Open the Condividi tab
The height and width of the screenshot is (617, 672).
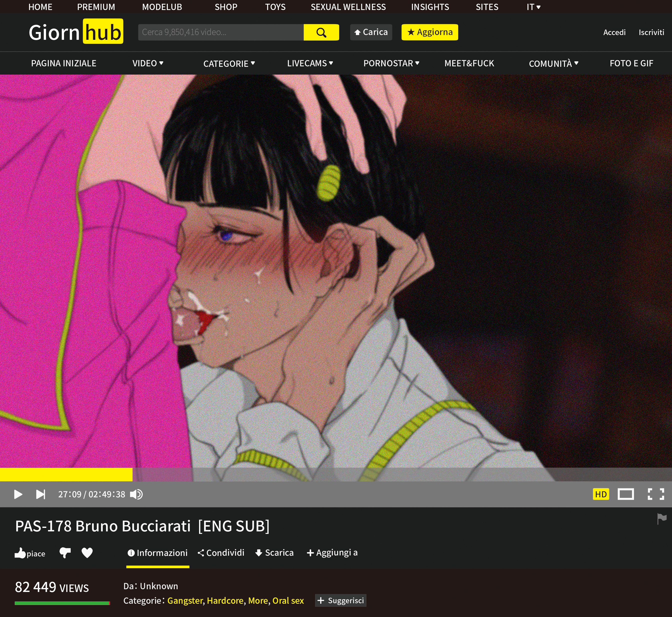coord(221,553)
